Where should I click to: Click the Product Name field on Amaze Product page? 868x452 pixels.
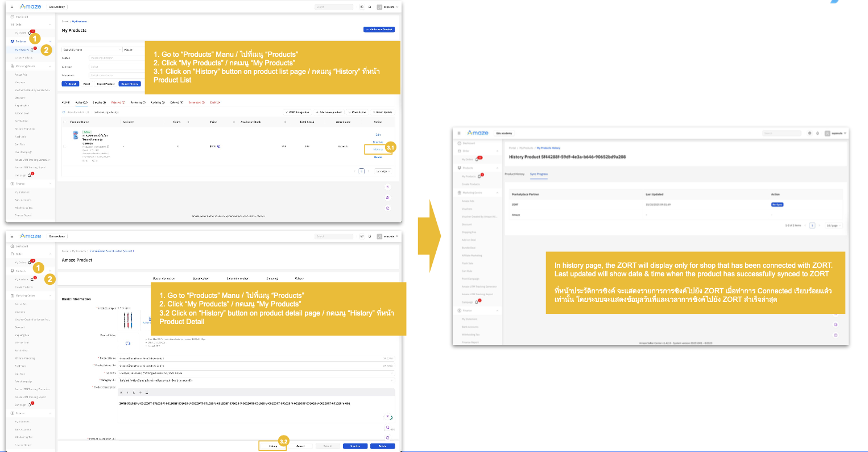256,359
